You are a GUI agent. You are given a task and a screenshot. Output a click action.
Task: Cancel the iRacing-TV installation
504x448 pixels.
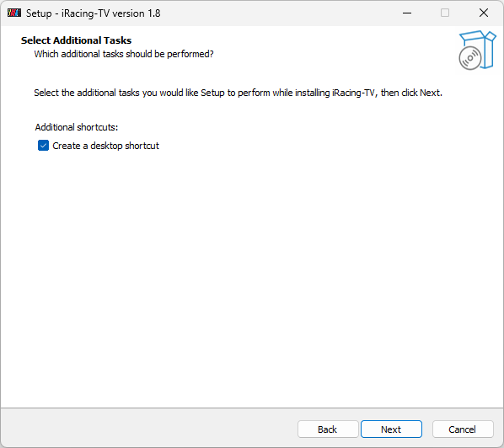point(463,429)
